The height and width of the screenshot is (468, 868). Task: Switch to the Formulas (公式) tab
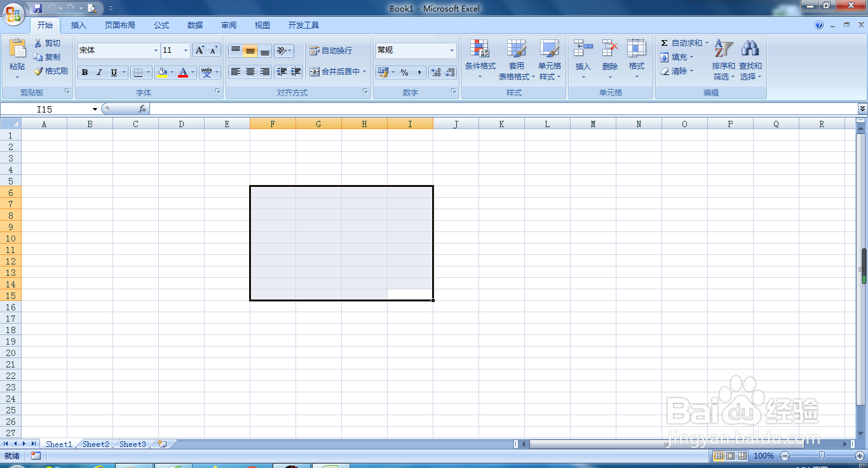[161, 25]
